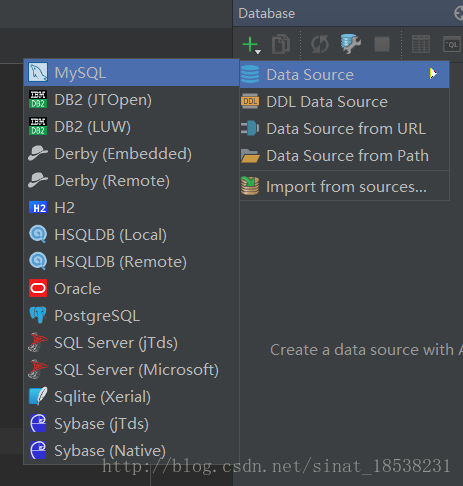Click the synchronize refresh icon
Viewport: 463px width, 486px height.
[x=320, y=44]
